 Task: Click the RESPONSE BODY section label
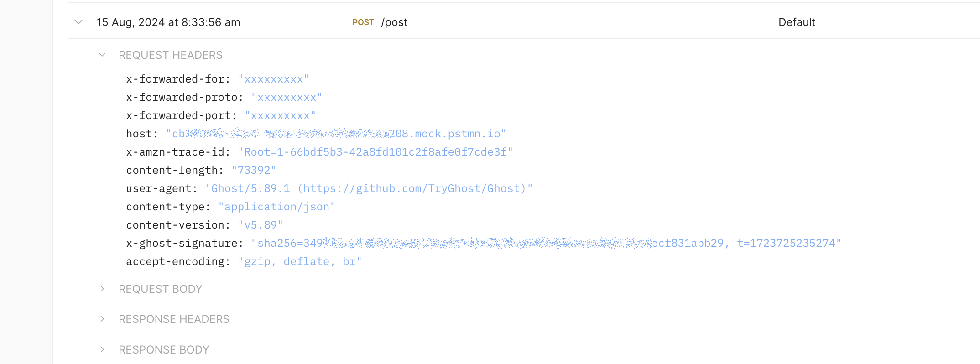pos(164,350)
